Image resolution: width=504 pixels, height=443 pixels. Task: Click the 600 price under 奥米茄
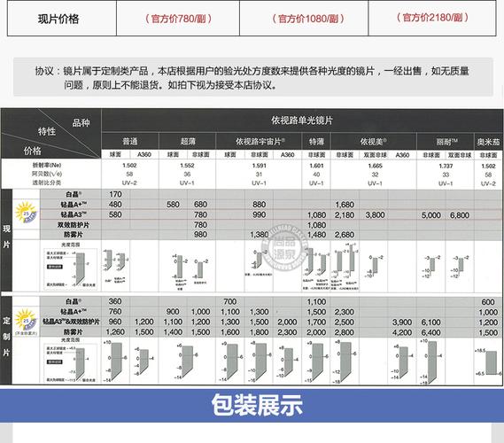pyautogui.click(x=488, y=302)
